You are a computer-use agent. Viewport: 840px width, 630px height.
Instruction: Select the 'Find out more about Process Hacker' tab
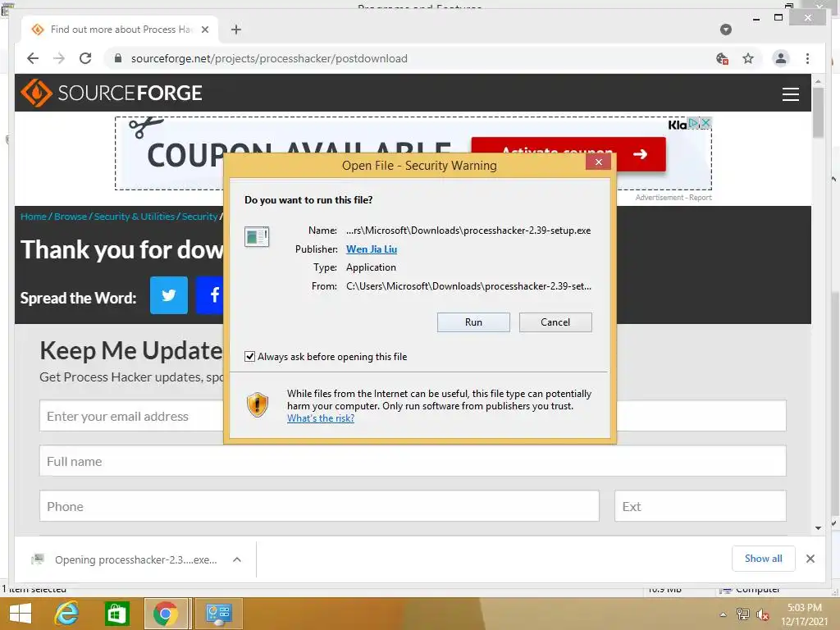coord(120,30)
